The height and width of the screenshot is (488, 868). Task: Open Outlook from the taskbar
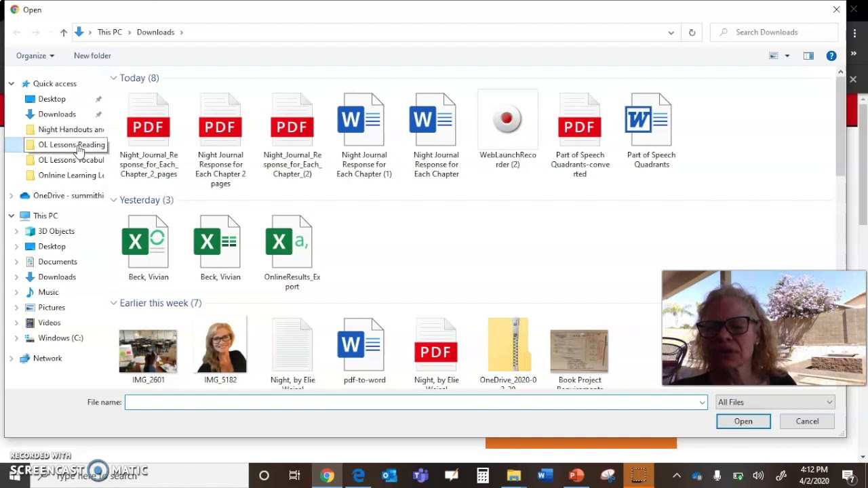[389, 476]
